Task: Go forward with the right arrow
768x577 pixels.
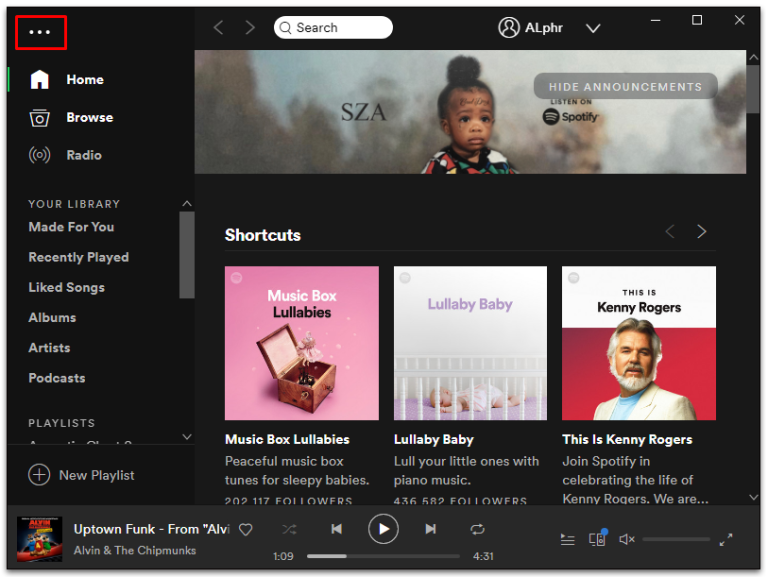Action: 250,27
